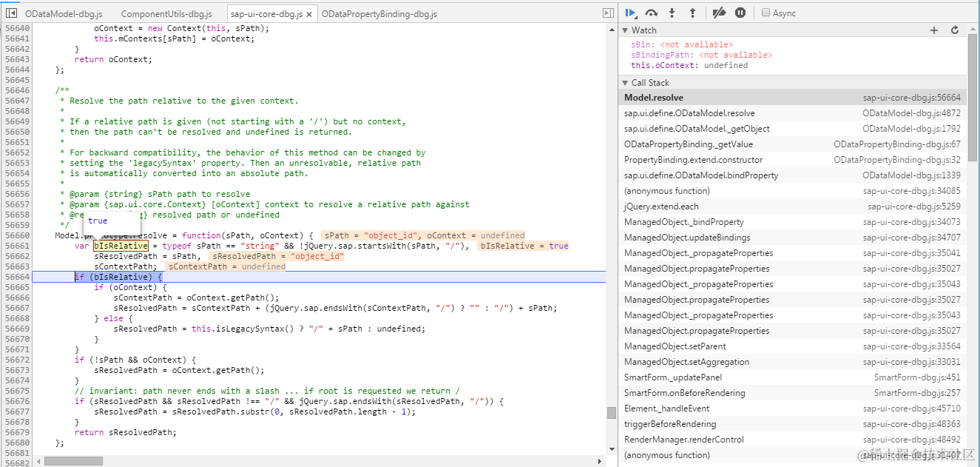The width and height of the screenshot is (980, 467).
Task: Select the Model.resolve stack frame
Action: click(792, 98)
